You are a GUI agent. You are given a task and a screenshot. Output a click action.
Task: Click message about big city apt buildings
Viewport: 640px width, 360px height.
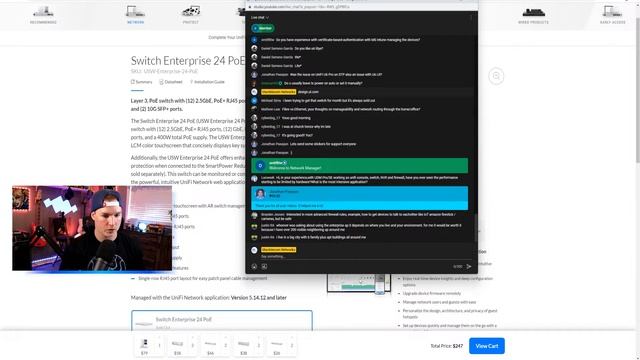(321, 237)
